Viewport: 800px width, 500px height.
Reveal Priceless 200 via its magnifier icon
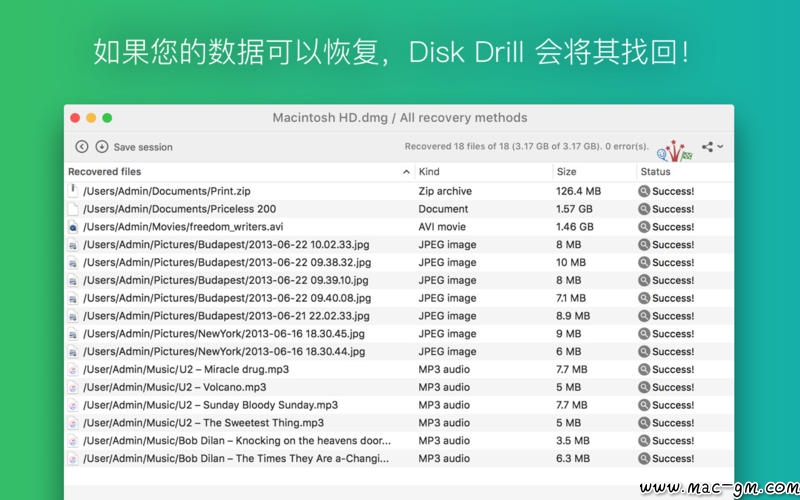tap(644, 209)
